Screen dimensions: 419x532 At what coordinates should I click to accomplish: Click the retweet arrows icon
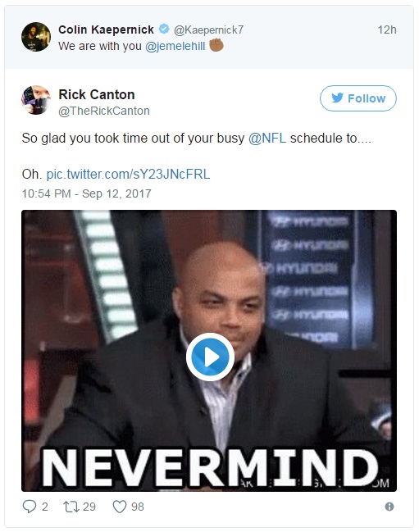(71, 507)
